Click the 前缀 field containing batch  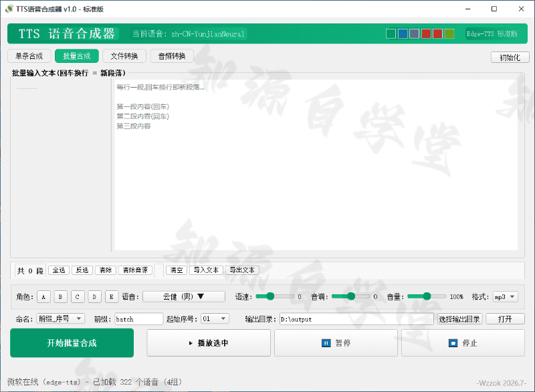(x=139, y=319)
